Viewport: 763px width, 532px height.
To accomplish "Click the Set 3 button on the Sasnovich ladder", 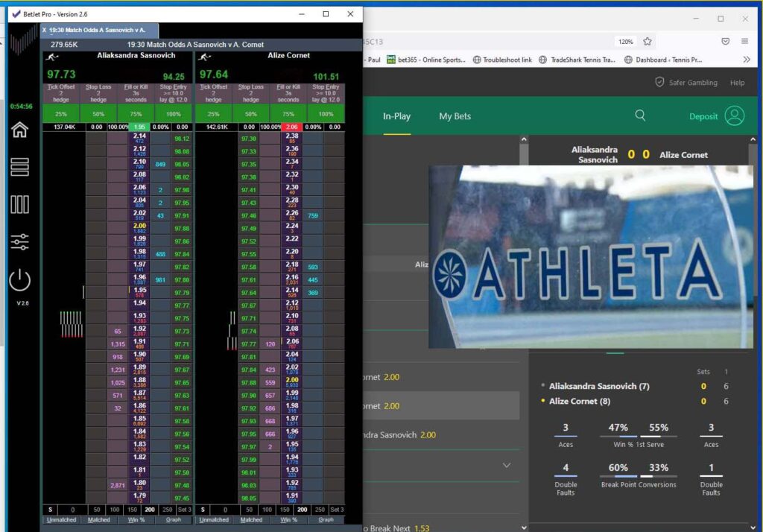I will pyautogui.click(x=185, y=510).
